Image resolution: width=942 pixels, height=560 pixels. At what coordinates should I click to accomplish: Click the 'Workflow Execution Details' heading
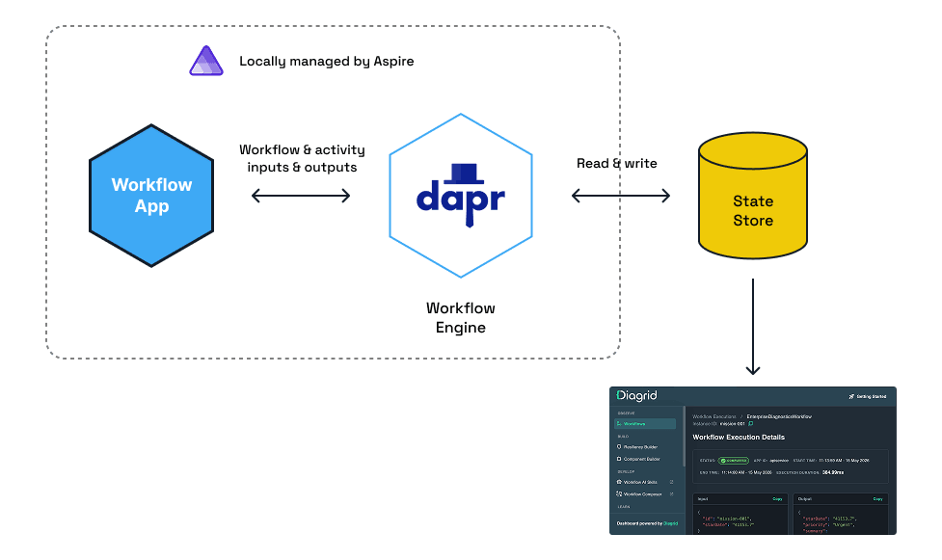[739, 437]
